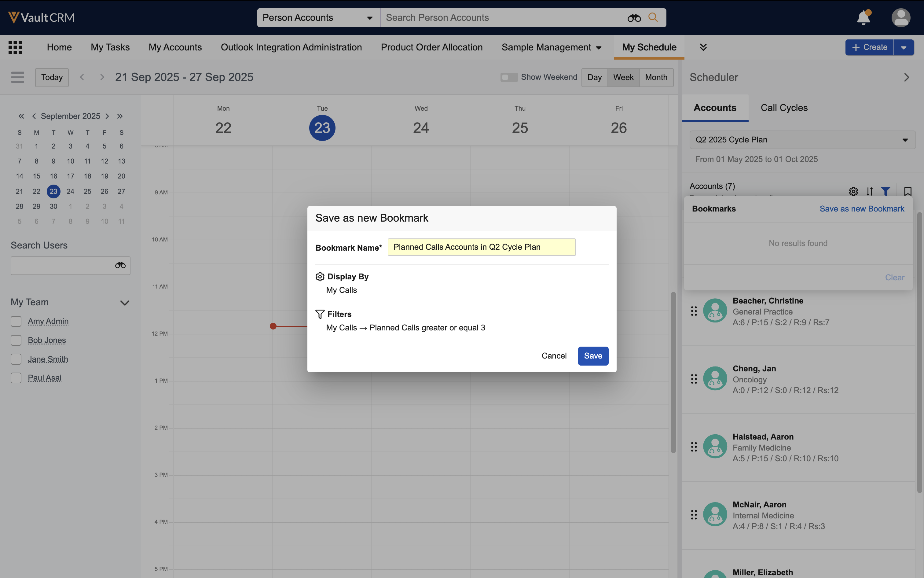Click the notification bell icon

click(863, 18)
